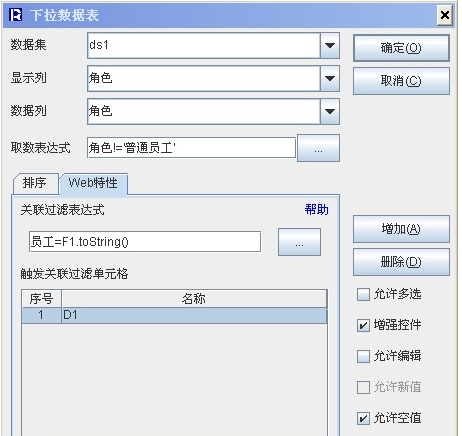Click the 删除(D) button

coord(401,262)
